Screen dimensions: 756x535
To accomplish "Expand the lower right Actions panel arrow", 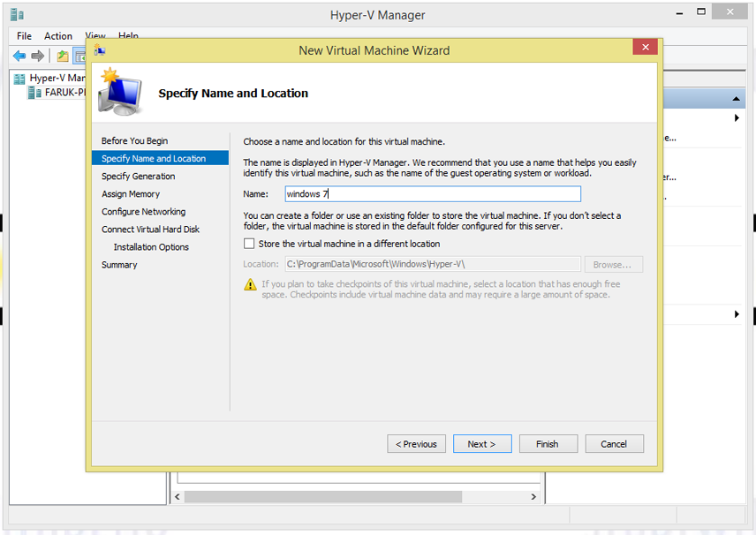I will (x=737, y=314).
